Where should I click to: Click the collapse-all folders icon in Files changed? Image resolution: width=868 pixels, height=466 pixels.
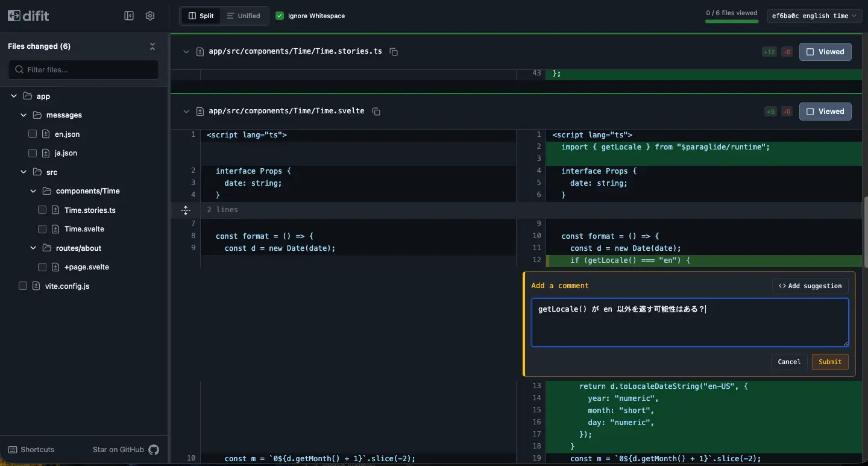[x=153, y=46]
